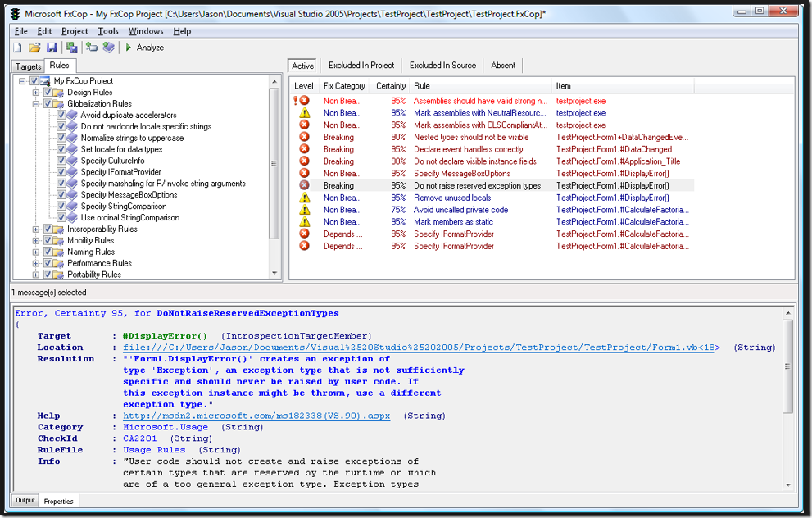Image resolution: width=812 pixels, height=518 pixels.
Task: Open the Tools menu
Action: [x=108, y=31]
